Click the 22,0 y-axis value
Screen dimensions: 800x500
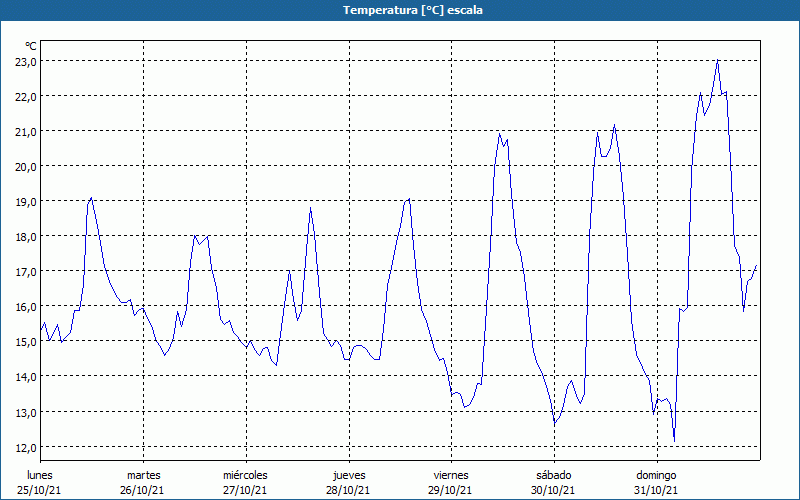[x=26, y=96]
